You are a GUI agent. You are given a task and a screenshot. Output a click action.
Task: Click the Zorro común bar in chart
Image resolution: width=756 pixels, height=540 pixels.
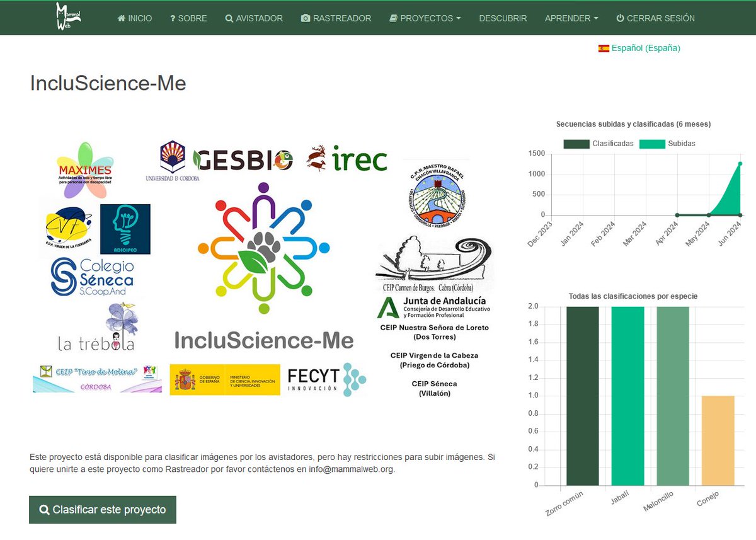click(583, 396)
